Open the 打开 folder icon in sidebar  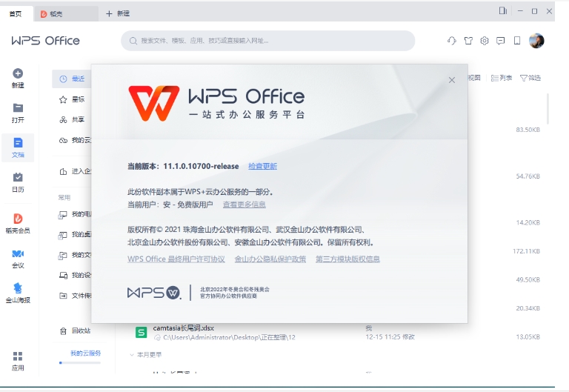pyautogui.click(x=18, y=107)
